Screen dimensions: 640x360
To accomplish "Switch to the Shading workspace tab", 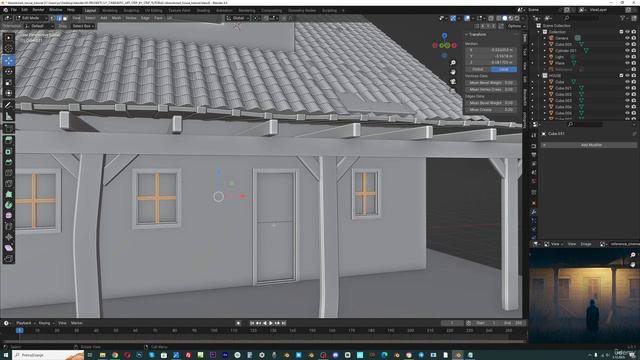I will click(203, 11).
